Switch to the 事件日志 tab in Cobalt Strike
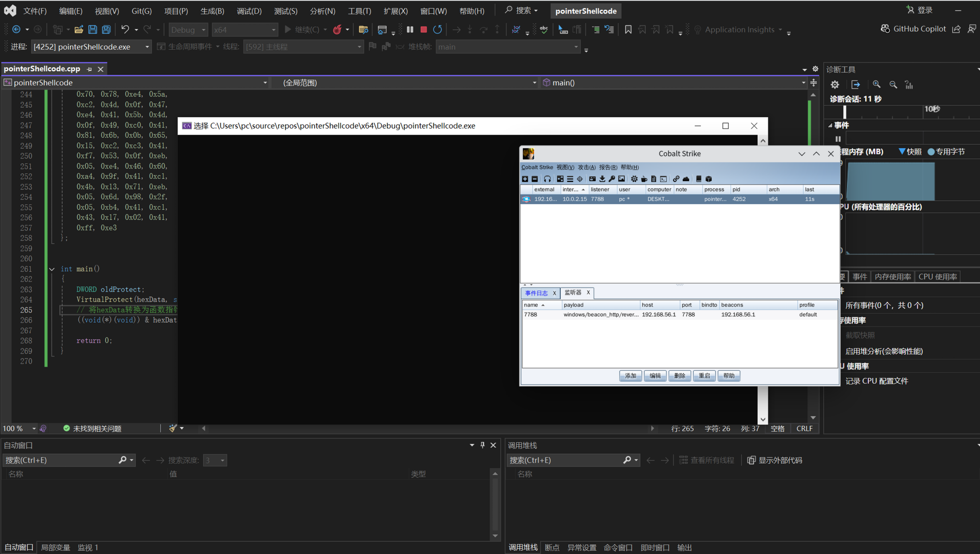 click(x=536, y=293)
